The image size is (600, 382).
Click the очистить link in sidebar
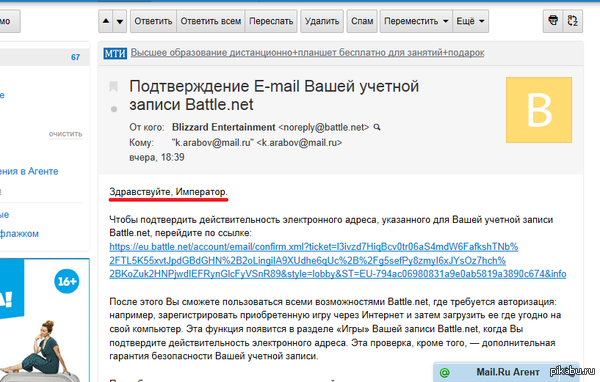[65, 134]
